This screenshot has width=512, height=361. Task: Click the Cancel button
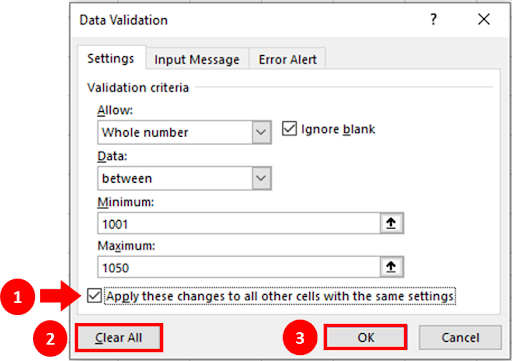pos(460,338)
